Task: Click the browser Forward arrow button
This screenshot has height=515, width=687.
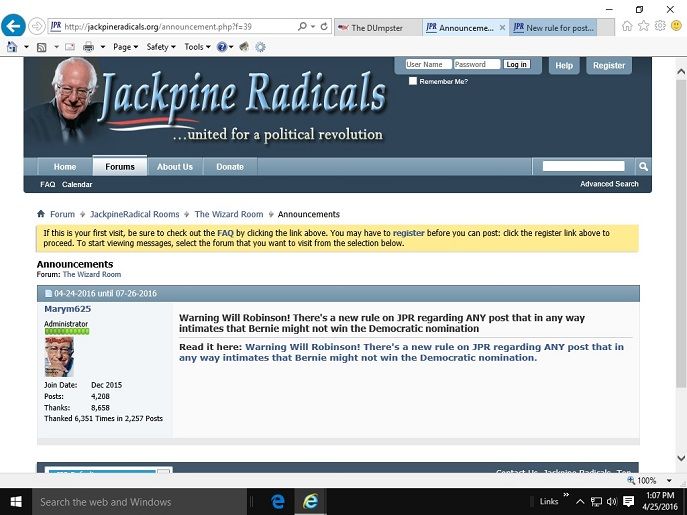Action: click(37, 27)
